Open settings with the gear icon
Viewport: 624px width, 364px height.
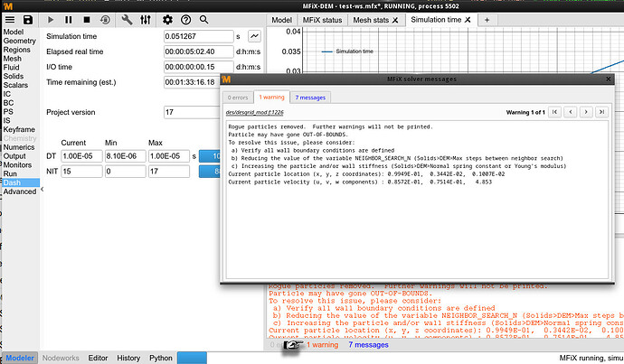pos(167,20)
